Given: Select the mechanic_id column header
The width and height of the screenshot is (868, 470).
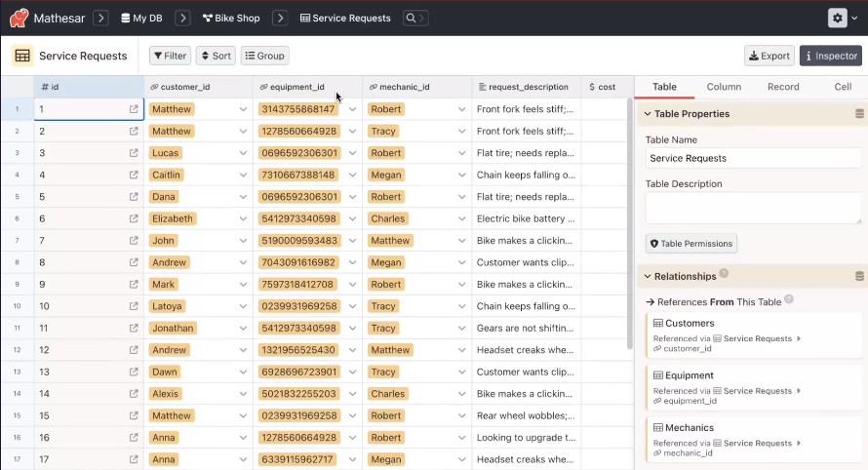Looking at the screenshot, I should point(416,87).
